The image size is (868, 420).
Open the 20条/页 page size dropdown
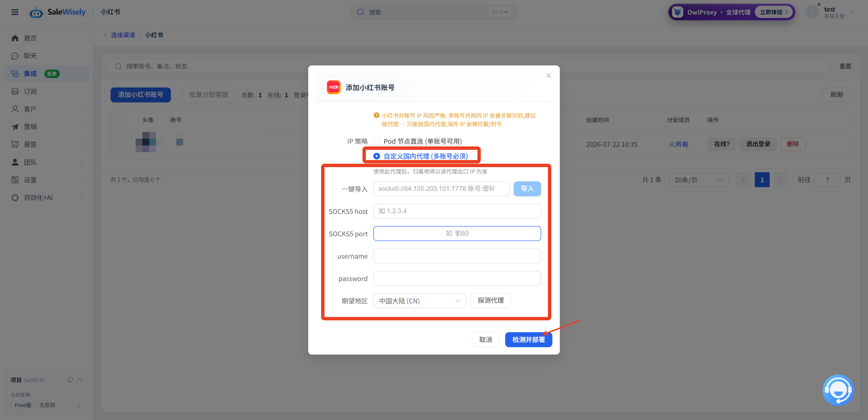(698, 180)
